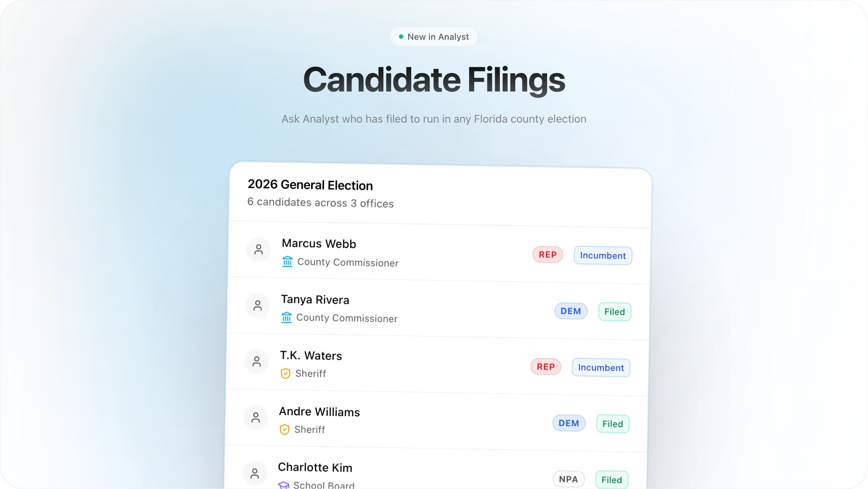Click the 2026 General Election heading
Viewport: 868px width, 489px height.
310,185
